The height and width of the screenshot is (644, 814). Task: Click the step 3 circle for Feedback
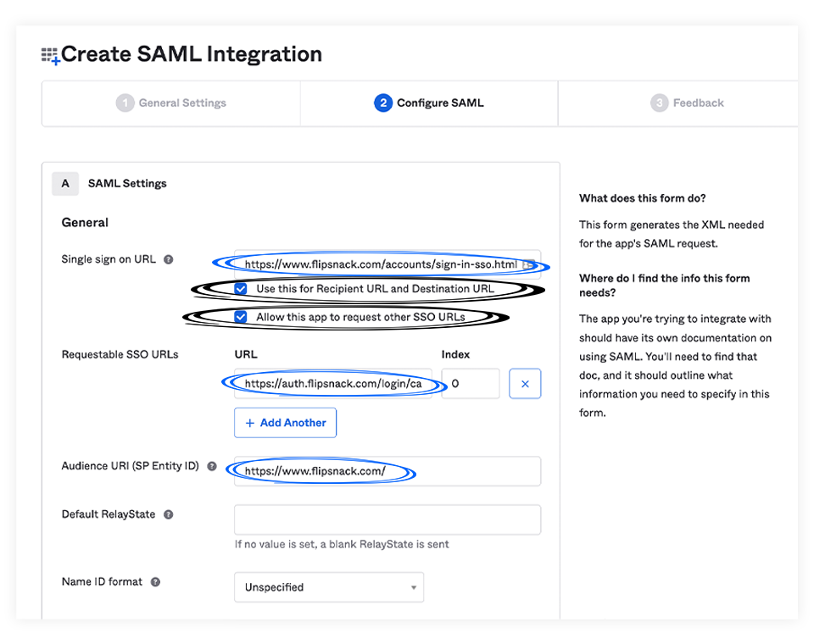[660, 103]
